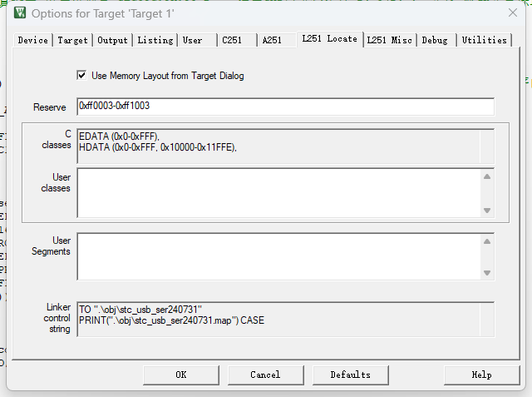The image size is (532, 397).
Task: Close the Options for Target dialog
Action: [x=513, y=12]
